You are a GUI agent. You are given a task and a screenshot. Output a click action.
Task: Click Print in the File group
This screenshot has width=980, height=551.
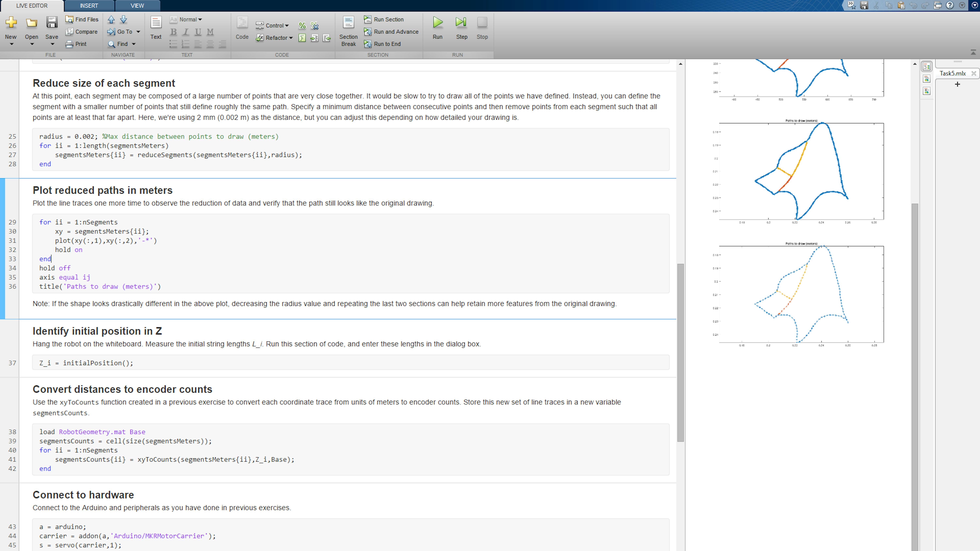pos(76,44)
